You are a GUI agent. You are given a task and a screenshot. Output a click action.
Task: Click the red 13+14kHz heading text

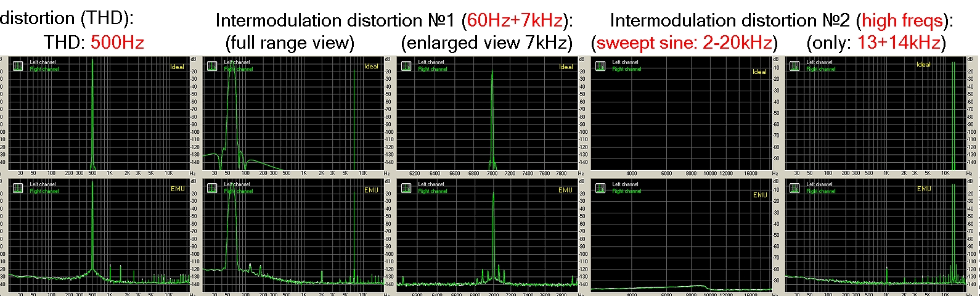coord(899,43)
